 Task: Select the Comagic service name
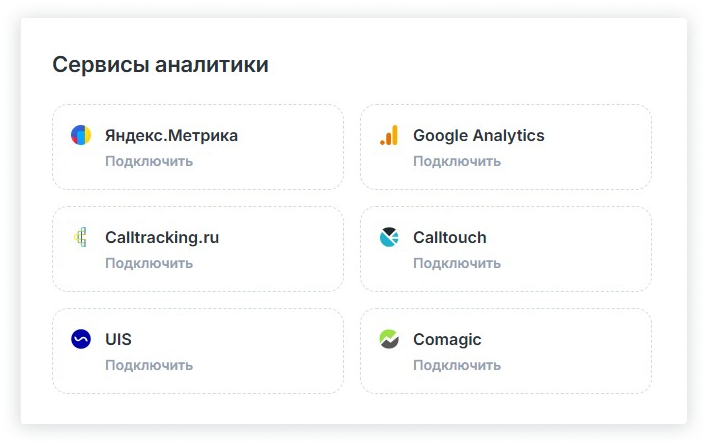click(x=446, y=339)
